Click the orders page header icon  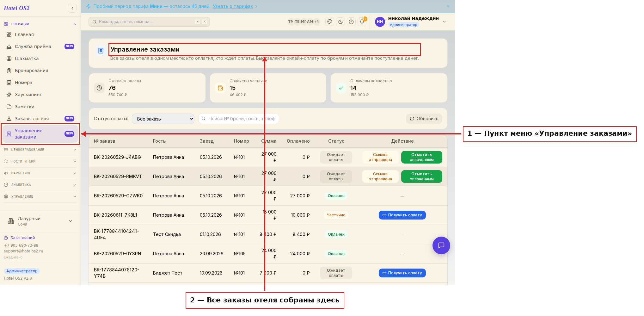101,51
